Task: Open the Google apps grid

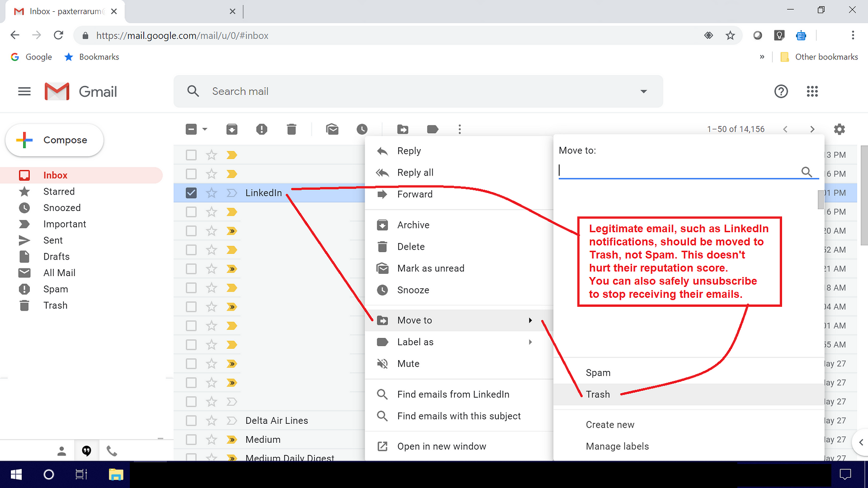Action: [812, 92]
